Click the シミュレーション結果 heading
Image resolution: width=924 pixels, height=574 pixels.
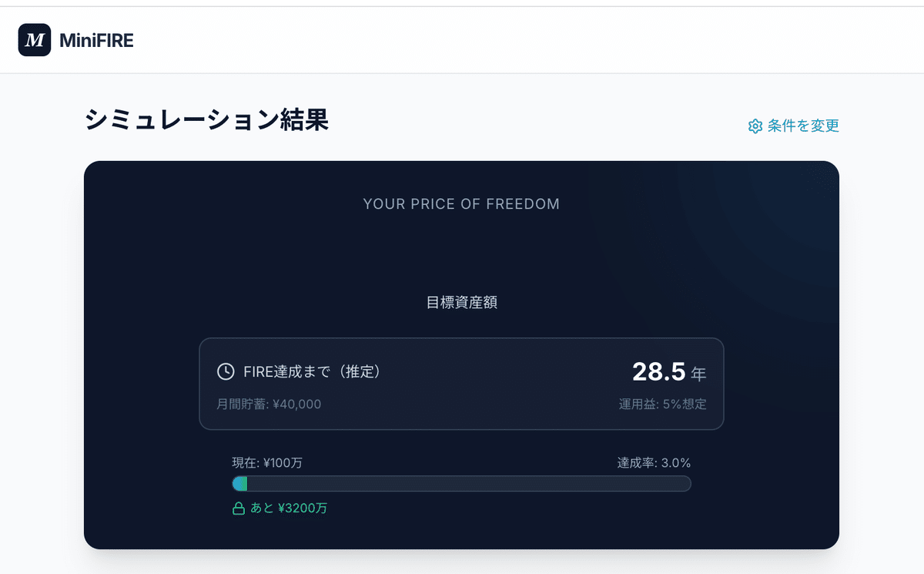point(208,120)
